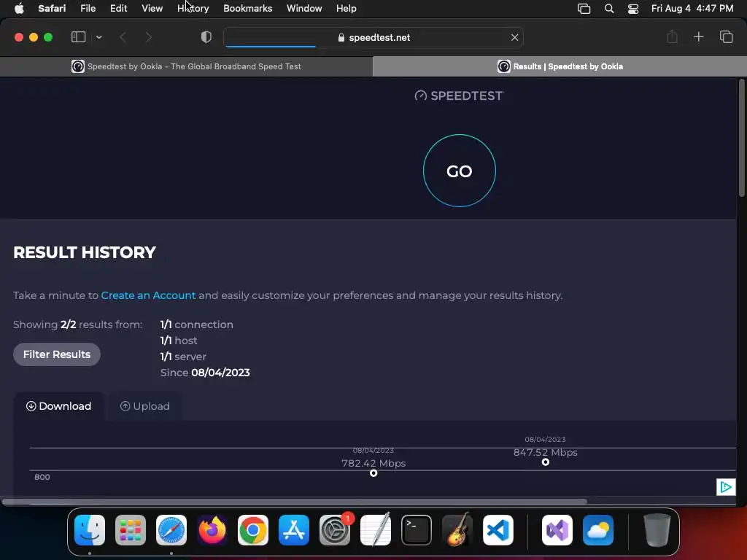Open the privacy report shield icon
Image resolution: width=747 pixels, height=560 pixels.
206,37
